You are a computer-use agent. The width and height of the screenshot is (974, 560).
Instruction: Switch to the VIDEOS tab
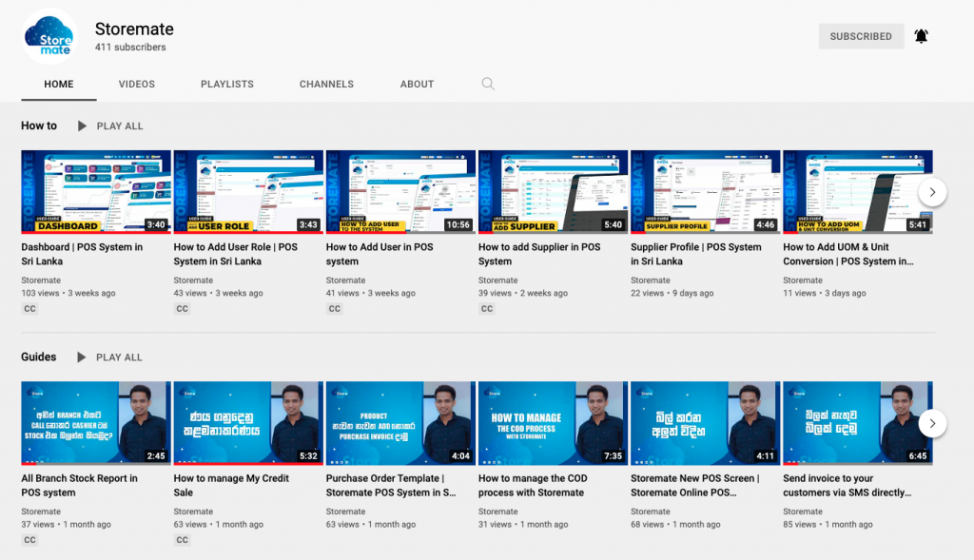(136, 84)
